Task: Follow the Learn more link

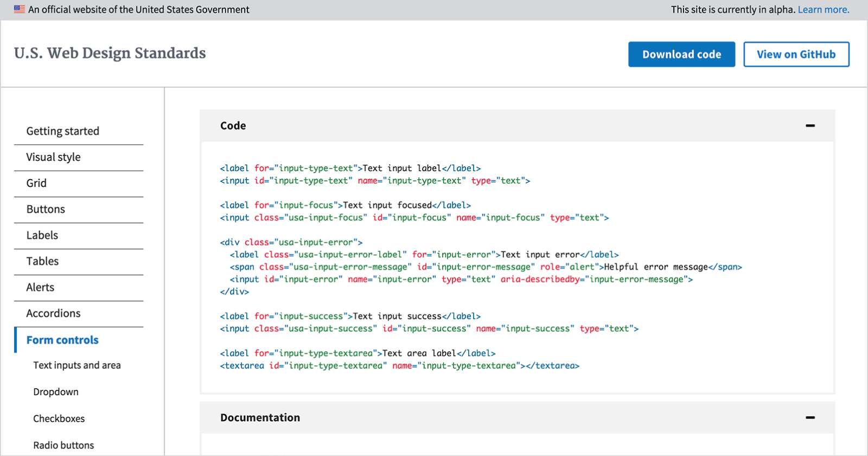Action: (823, 9)
